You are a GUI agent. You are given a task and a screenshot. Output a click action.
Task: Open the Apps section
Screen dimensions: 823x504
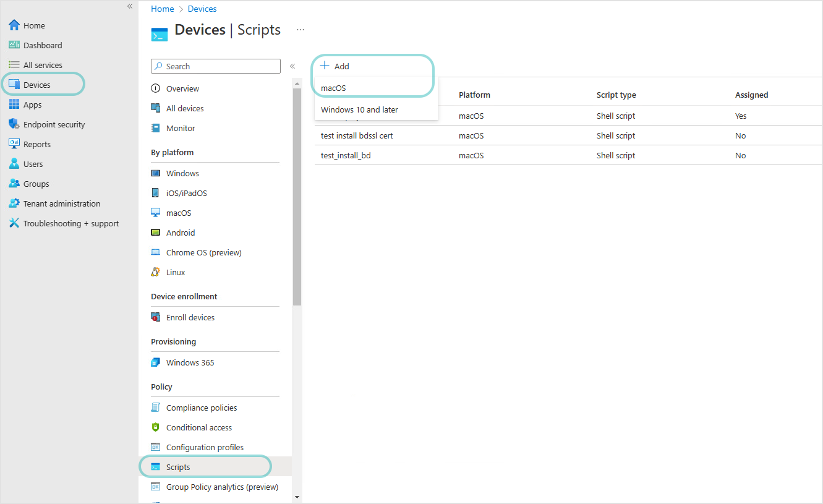33,104
